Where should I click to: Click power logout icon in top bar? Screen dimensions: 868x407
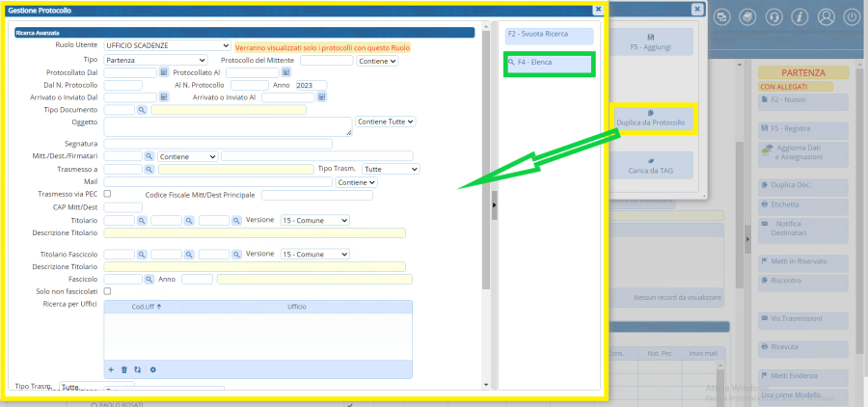851,16
